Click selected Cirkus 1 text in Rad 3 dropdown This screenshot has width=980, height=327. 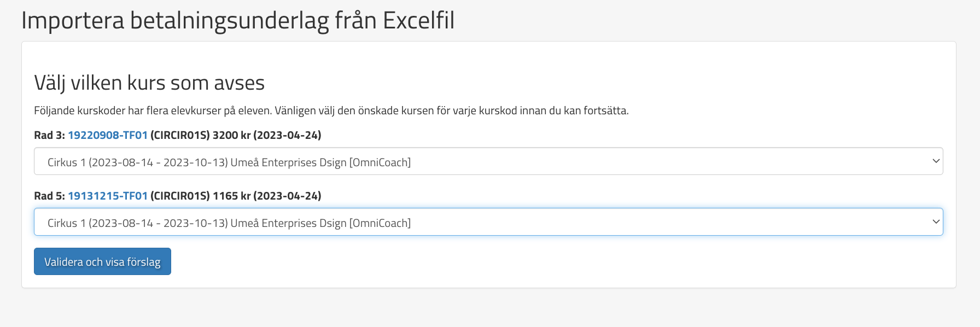click(x=229, y=162)
